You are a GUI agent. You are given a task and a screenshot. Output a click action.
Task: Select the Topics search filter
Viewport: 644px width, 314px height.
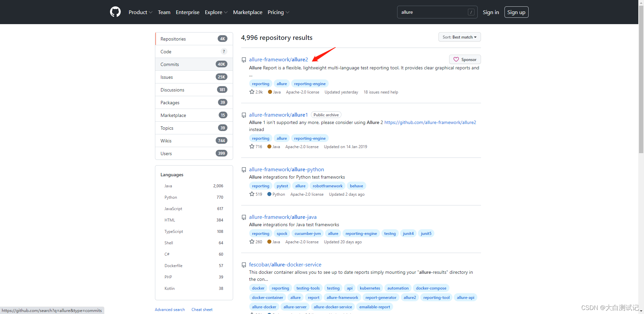[194, 128]
